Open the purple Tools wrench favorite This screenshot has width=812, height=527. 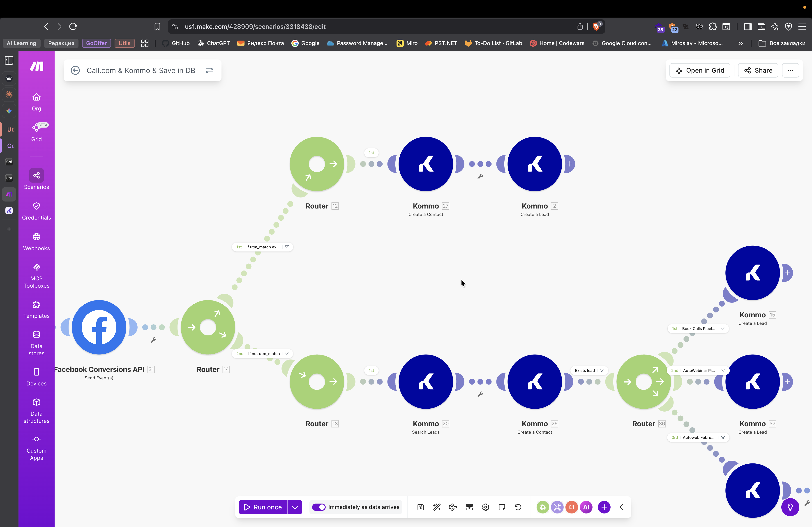(x=557, y=507)
